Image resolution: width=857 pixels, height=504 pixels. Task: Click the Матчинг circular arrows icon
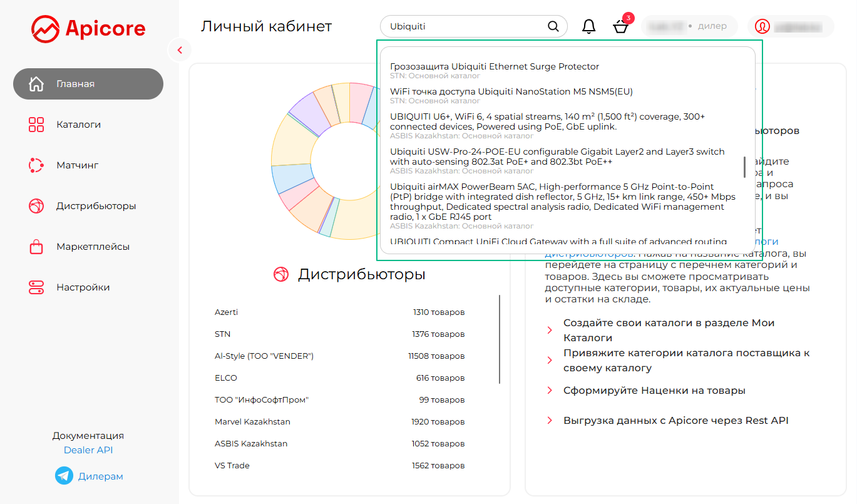pos(36,165)
